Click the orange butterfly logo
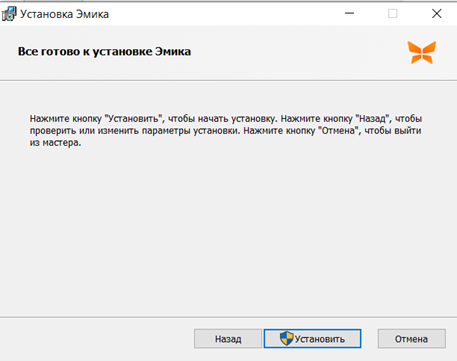 pos(422,52)
